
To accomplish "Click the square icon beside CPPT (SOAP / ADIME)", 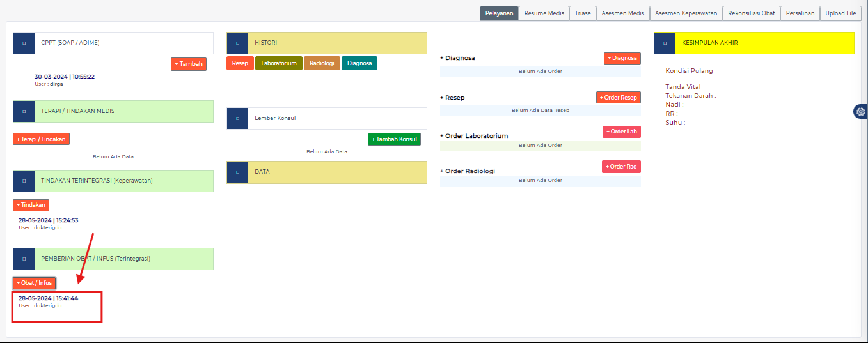I will (24, 43).
